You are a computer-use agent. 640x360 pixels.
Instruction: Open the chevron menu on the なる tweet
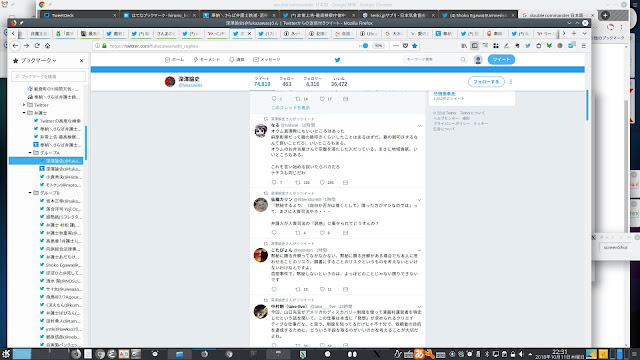point(419,126)
